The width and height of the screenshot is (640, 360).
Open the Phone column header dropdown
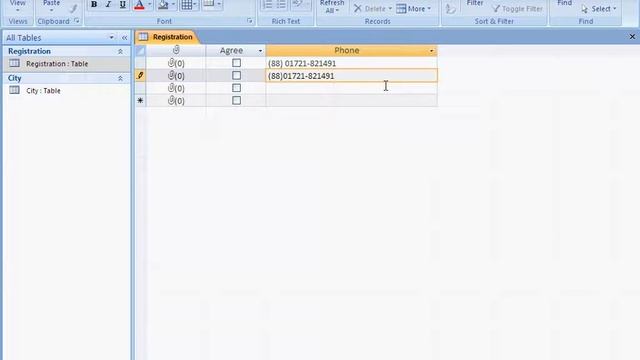[x=431, y=51]
